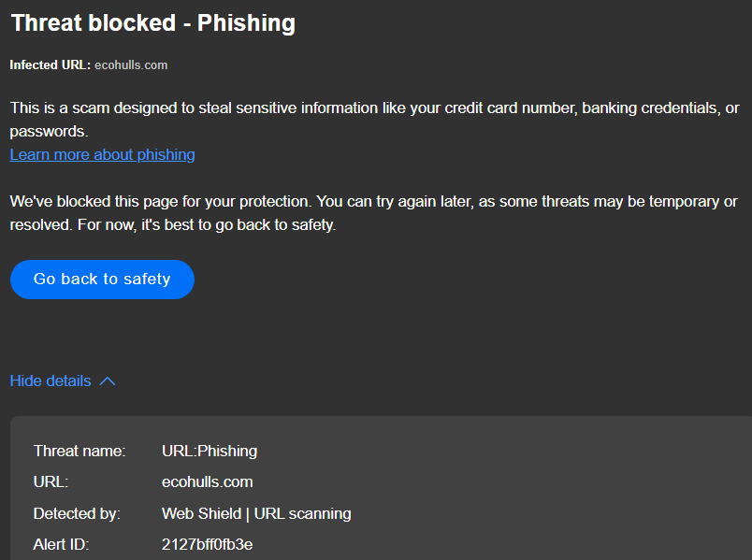Collapse details with Hide details link
Image resolution: width=752 pixels, height=560 pixels.
tap(51, 381)
